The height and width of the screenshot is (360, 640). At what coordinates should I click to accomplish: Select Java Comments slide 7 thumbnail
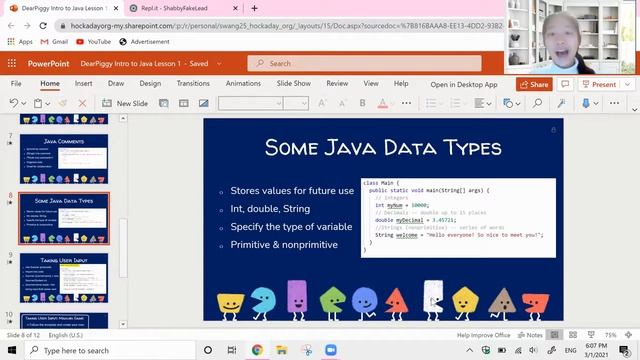pos(64,159)
